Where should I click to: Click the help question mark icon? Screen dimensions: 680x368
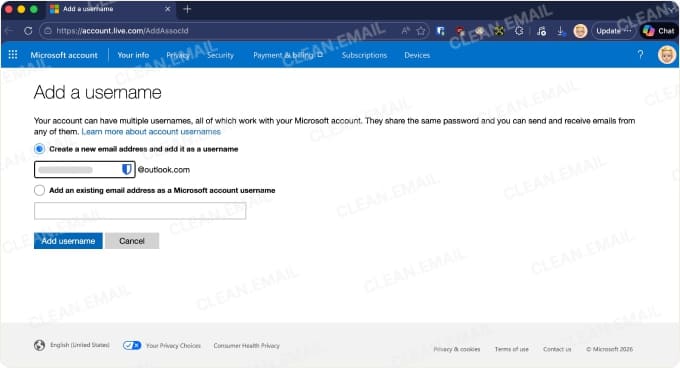pyautogui.click(x=640, y=55)
